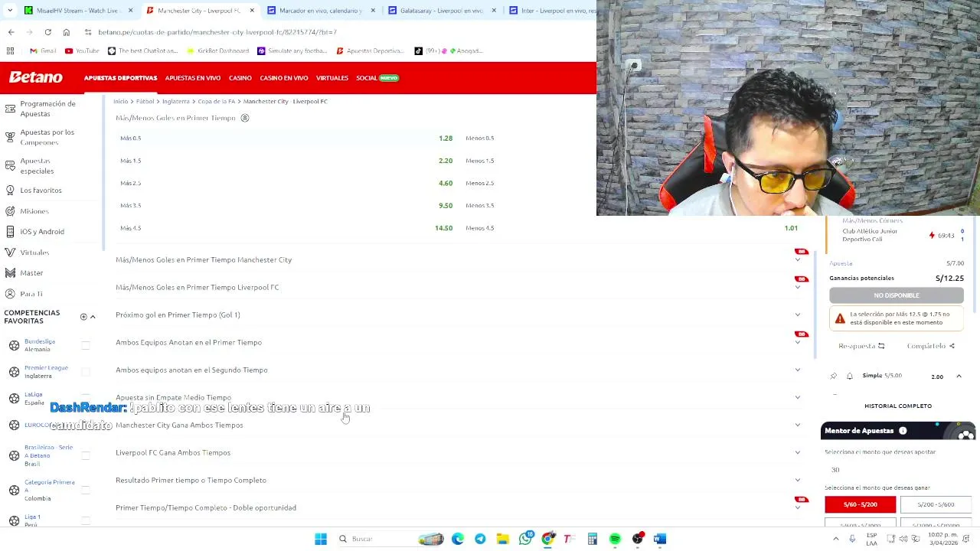This screenshot has width=980, height=551.
Task: Tick the Brasileirao Serie A Betano checkbox
Action: [85, 455]
